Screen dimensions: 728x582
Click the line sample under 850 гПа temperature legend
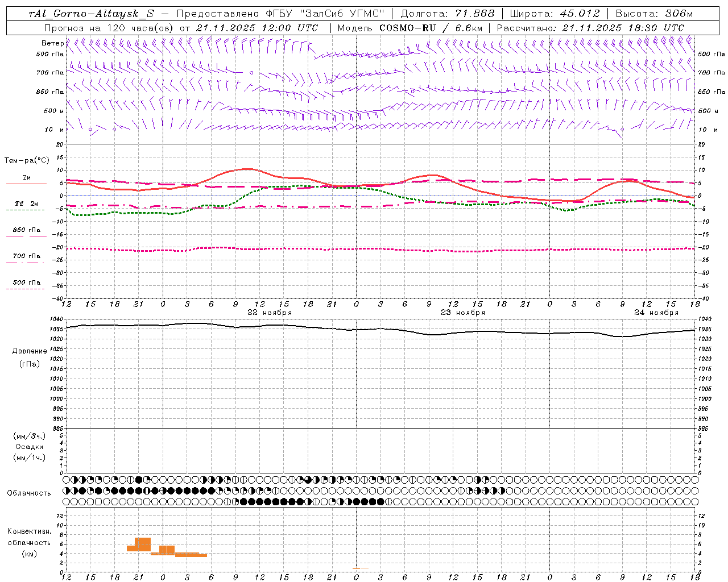(26, 236)
